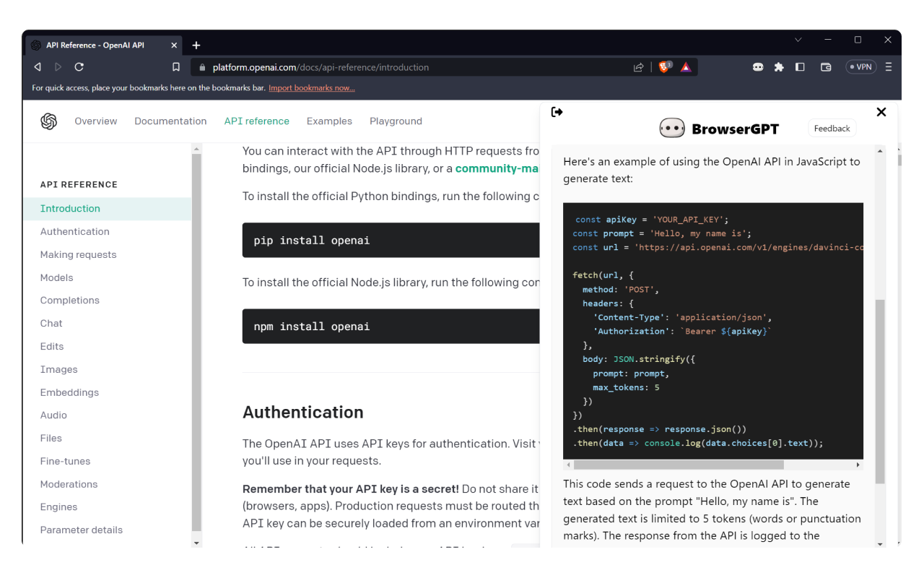
Task: Close the BrowserGPT panel
Action: (881, 112)
